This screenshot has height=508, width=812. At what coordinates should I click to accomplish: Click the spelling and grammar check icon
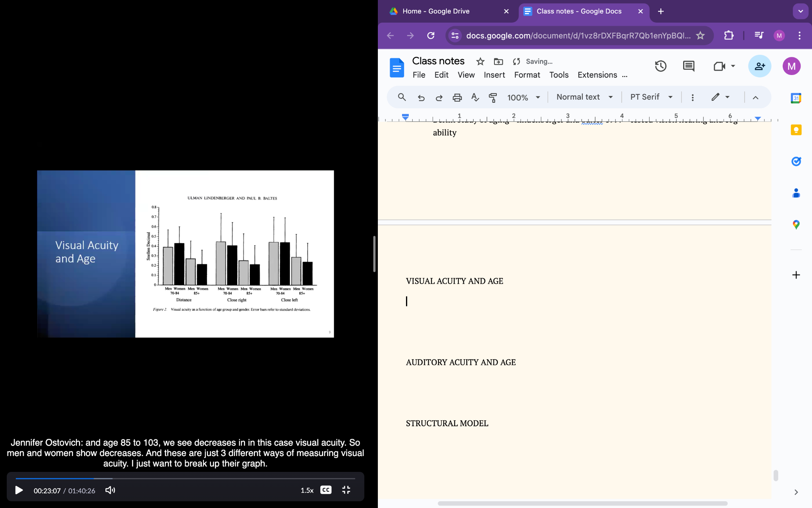[x=475, y=97]
